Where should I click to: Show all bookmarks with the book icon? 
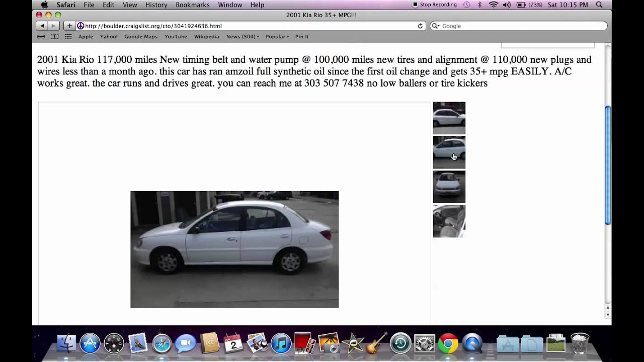coord(54,37)
